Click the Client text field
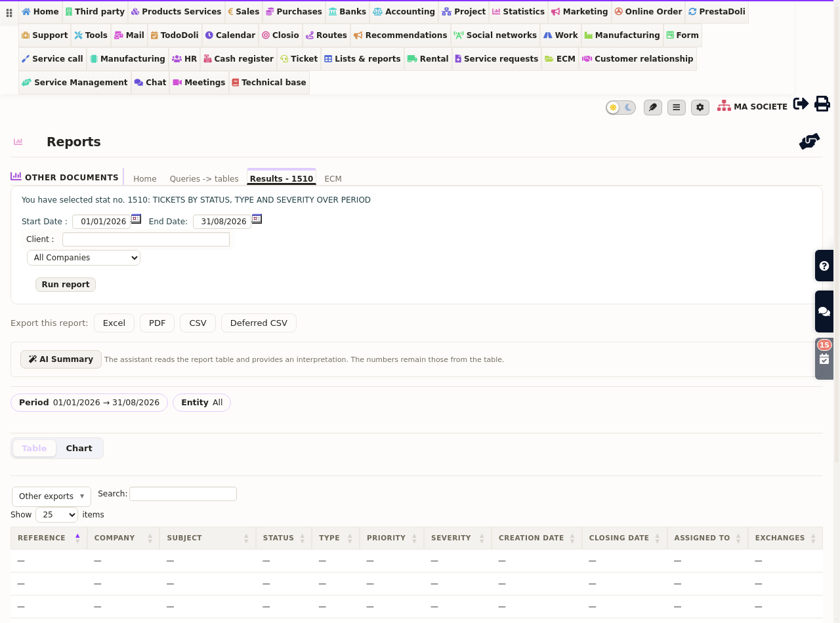 coord(146,239)
